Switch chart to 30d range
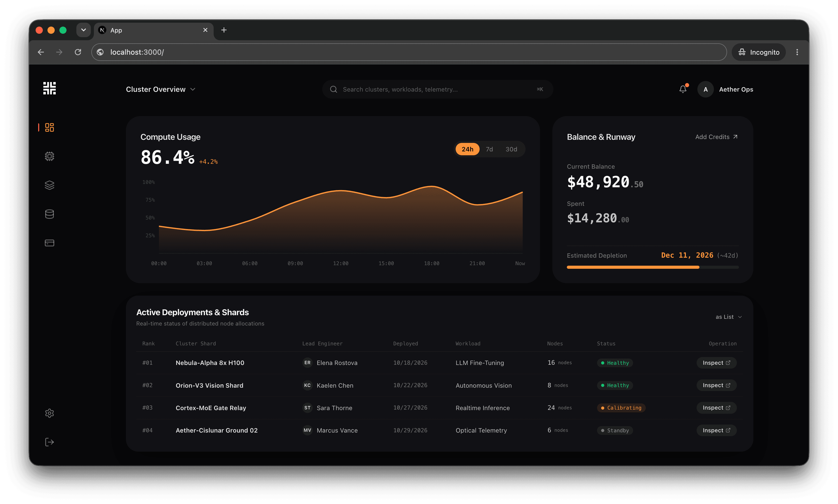 tap(511, 149)
